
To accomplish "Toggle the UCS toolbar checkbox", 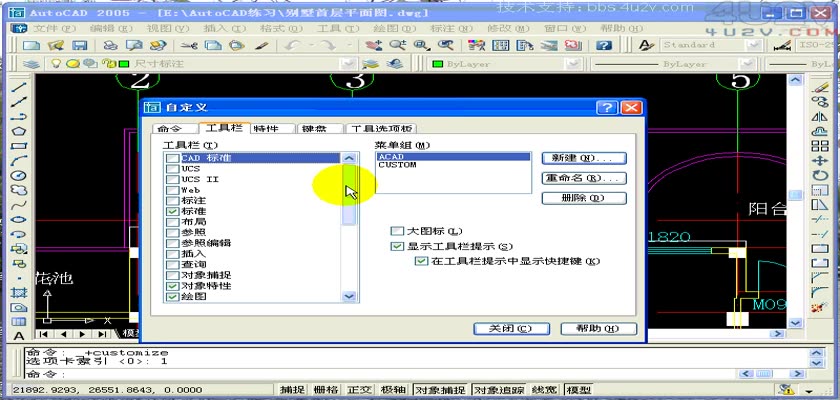I will click(x=172, y=169).
